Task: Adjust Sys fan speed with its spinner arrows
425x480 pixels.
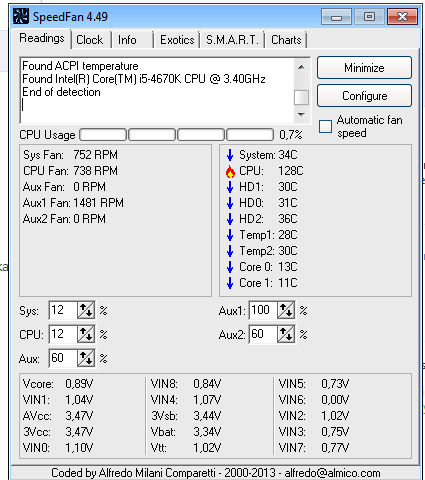Action: pyautogui.click(x=86, y=310)
